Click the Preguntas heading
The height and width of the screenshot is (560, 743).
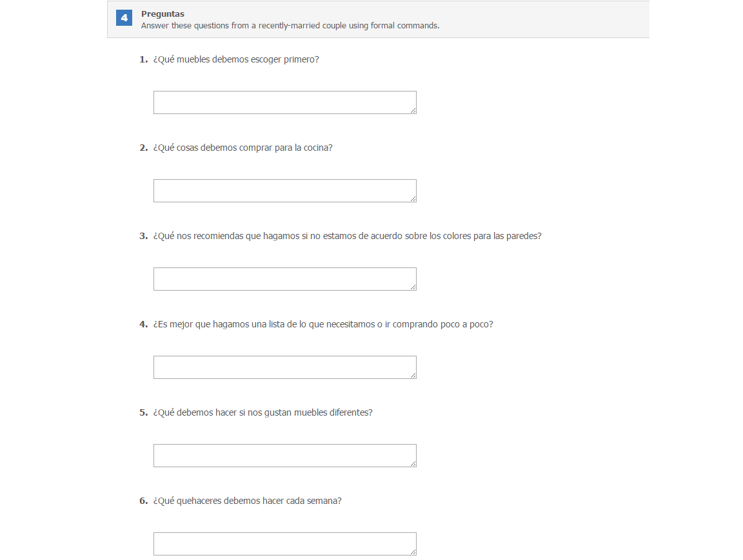pyautogui.click(x=163, y=14)
